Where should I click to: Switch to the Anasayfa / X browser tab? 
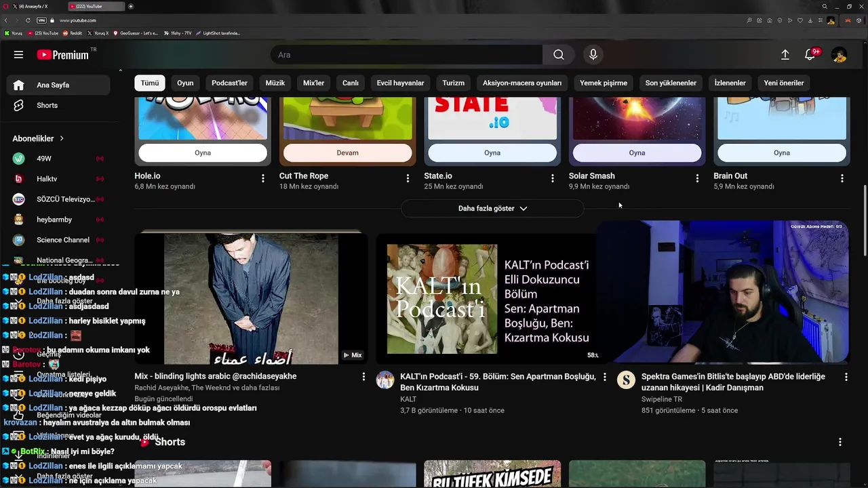[37, 6]
